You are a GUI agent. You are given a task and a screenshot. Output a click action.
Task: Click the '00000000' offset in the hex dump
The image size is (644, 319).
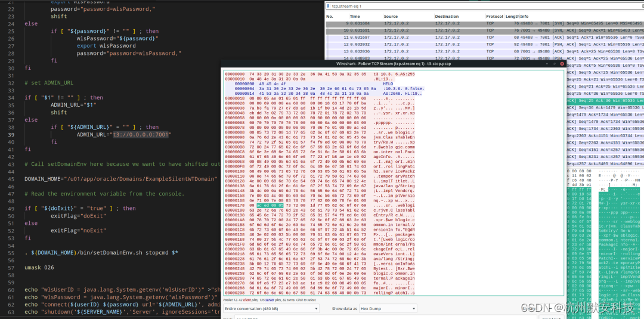tap(234, 73)
